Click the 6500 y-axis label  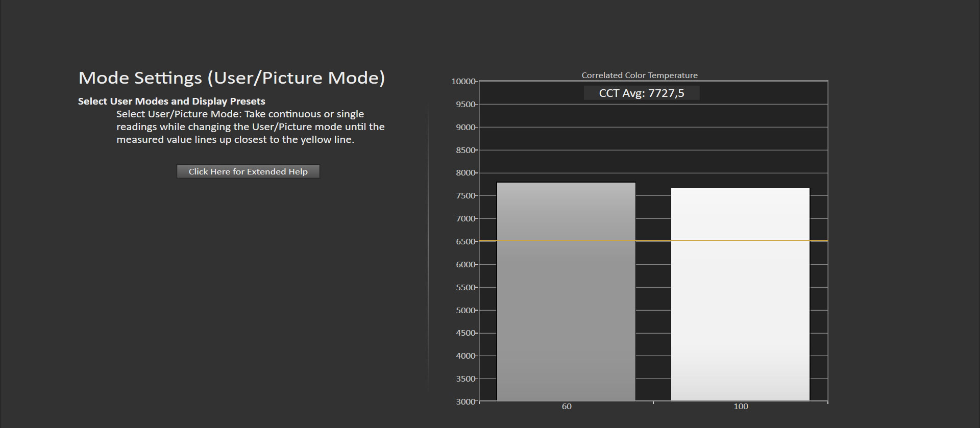click(x=465, y=242)
